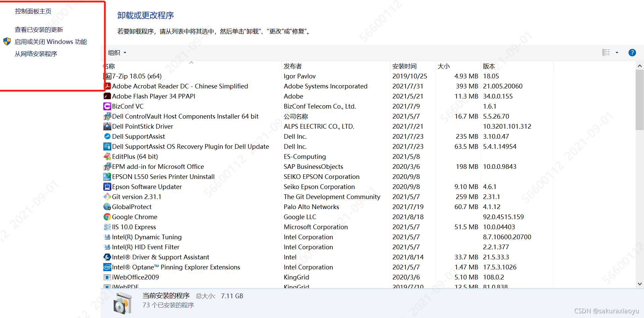Viewport: 644px width, 318px height.
Task: Click the scrollbar up arrow
Action: point(640,66)
